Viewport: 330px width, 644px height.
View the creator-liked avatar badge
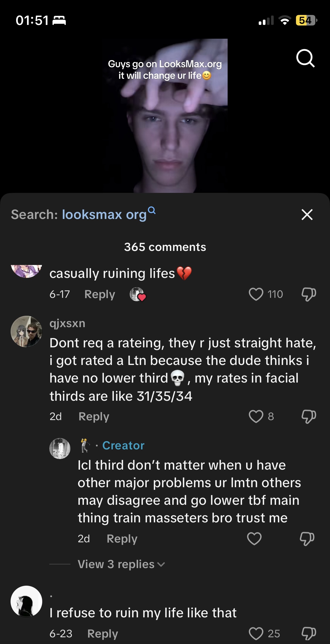[138, 294]
